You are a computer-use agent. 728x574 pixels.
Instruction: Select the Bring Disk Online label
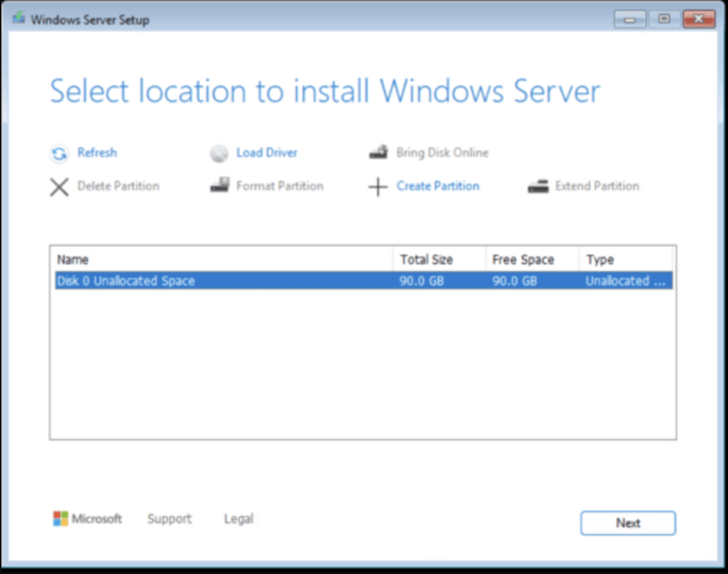442,152
